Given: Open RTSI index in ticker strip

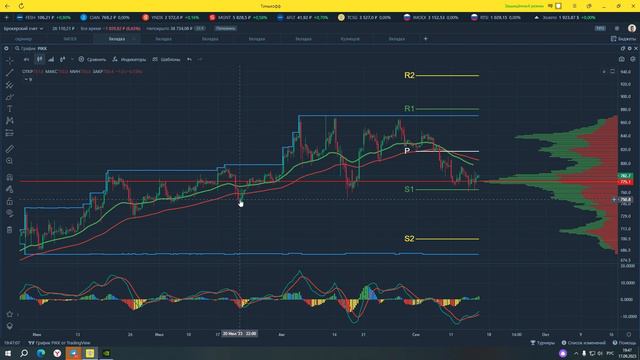Looking at the screenshot, I should click(x=496, y=18).
